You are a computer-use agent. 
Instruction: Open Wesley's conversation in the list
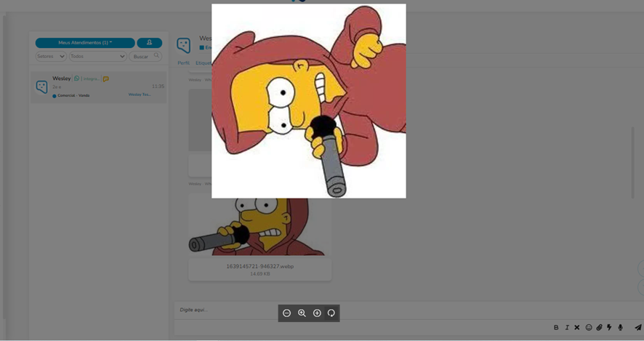pyautogui.click(x=99, y=87)
